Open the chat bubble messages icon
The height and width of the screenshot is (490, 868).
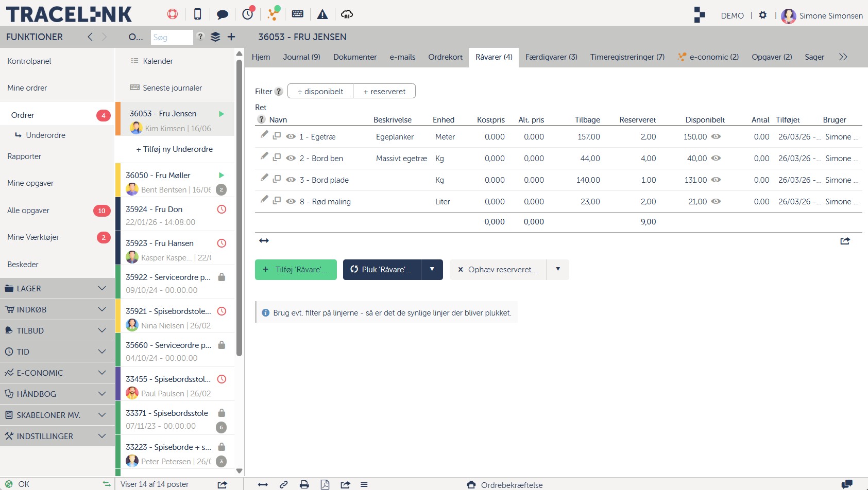pos(223,14)
